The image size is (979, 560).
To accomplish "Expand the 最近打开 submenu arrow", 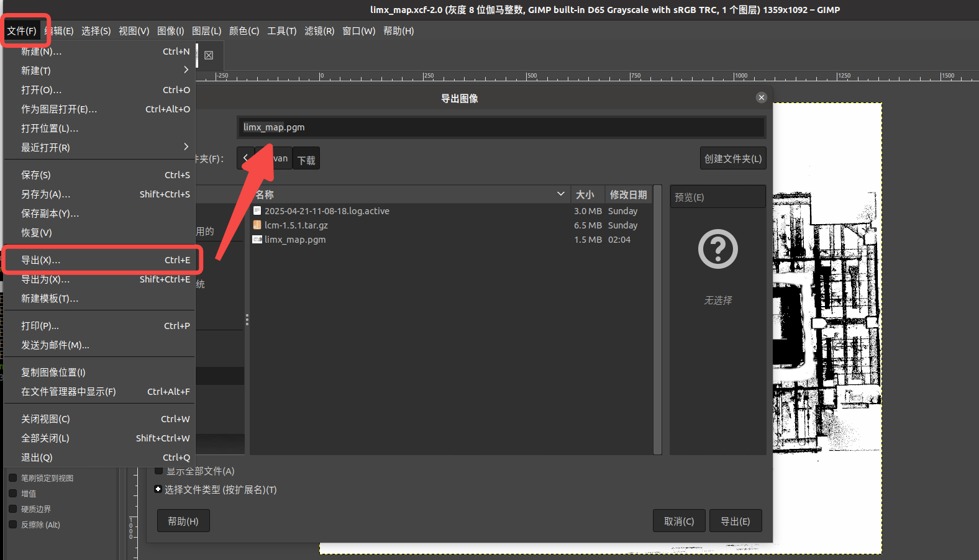I will point(186,147).
